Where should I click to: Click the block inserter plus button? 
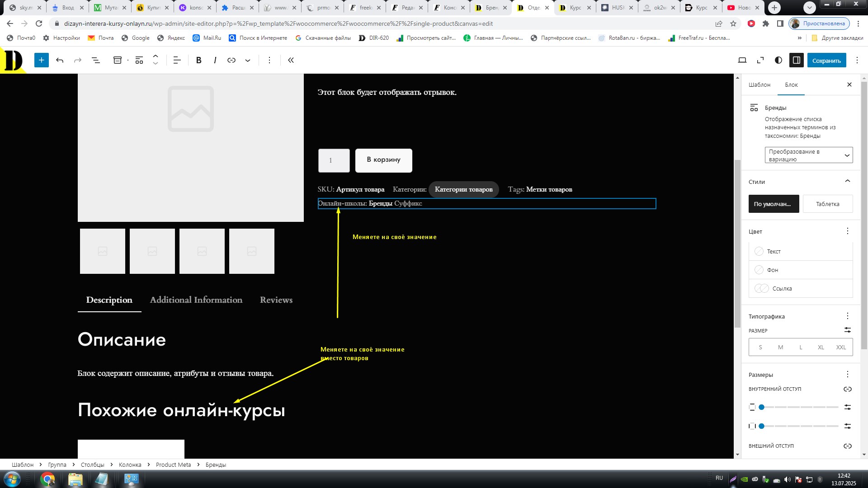tap(41, 60)
